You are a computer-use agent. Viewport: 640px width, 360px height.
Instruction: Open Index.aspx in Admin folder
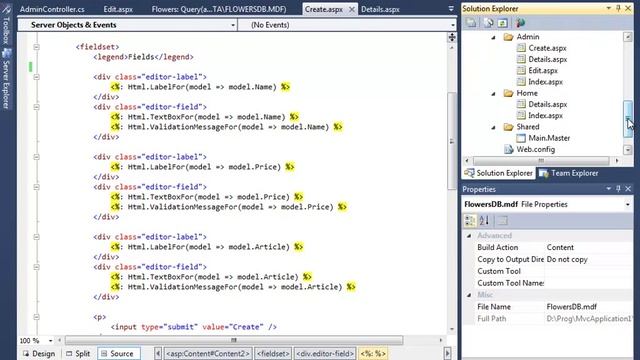(545, 82)
